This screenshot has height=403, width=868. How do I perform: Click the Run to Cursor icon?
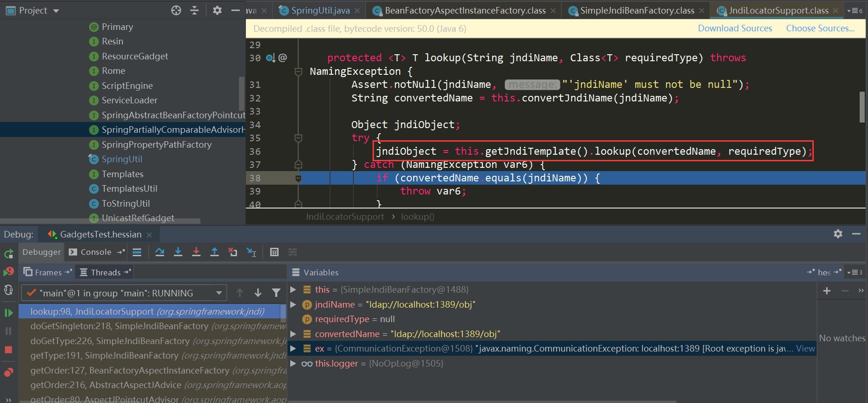251,252
